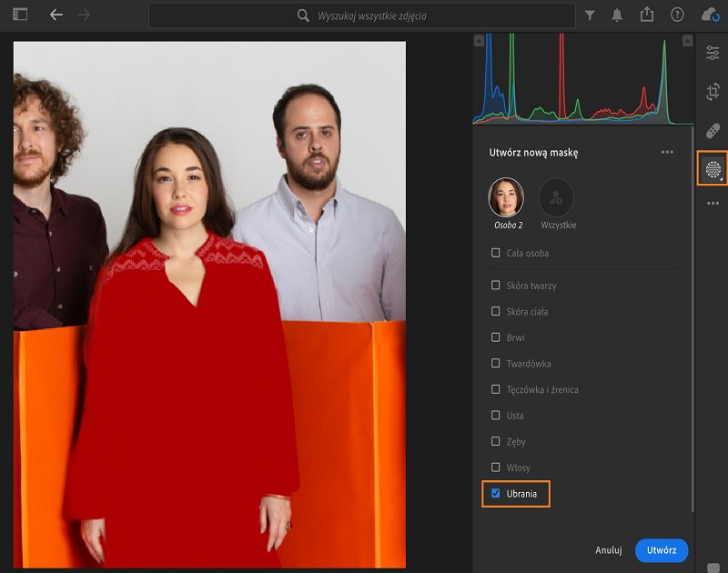Viewport: 728px width, 573px height.
Task: Check the Usta checkbox
Action: (496, 415)
